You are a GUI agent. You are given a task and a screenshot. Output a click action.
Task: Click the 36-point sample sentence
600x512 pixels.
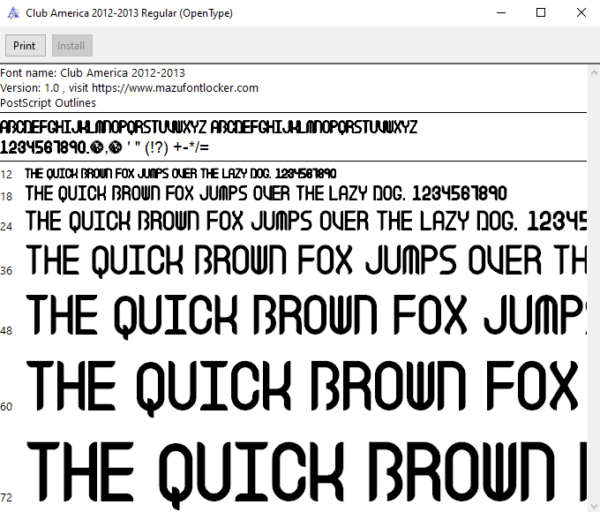(306, 260)
